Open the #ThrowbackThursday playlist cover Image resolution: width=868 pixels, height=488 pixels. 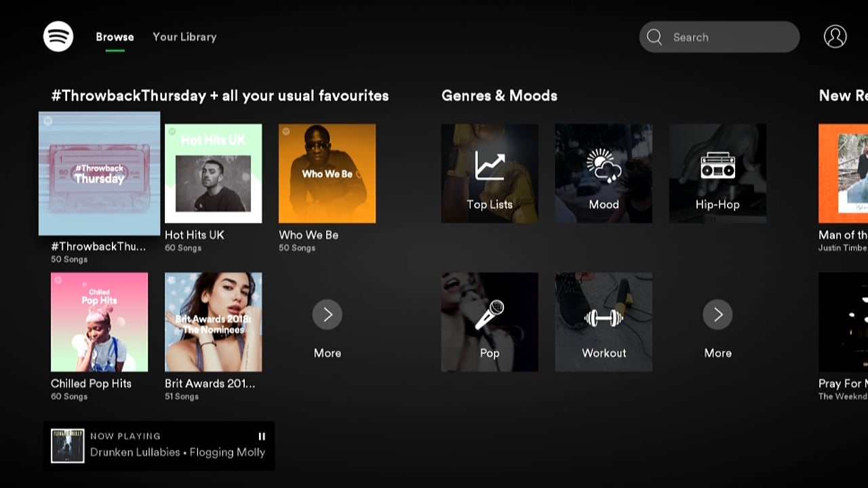[x=100, y=174]
